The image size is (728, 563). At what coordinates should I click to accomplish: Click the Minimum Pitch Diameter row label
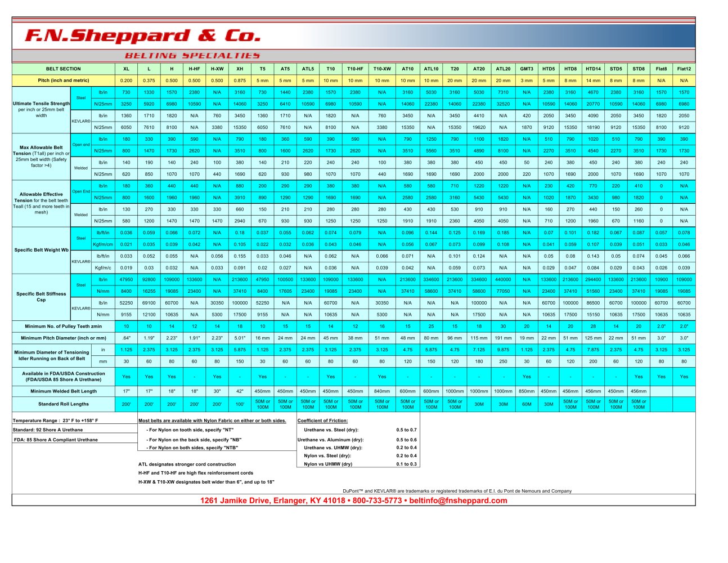64,338
